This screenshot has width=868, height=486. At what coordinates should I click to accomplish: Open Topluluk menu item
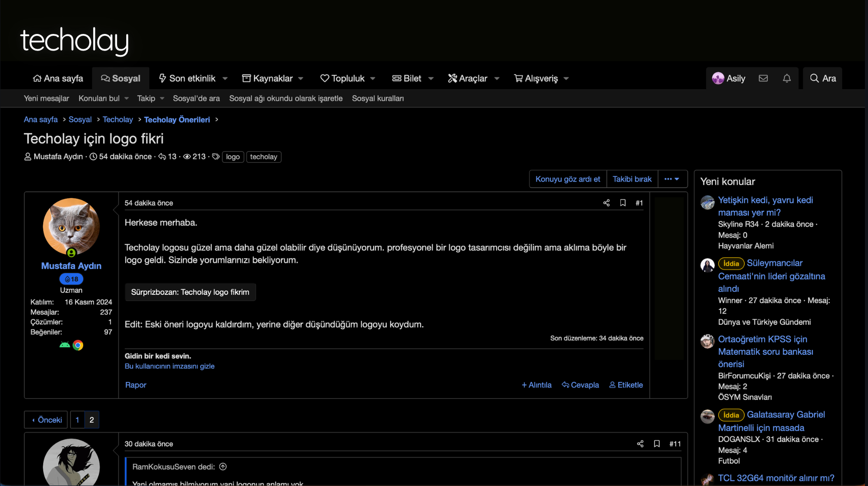342,78
